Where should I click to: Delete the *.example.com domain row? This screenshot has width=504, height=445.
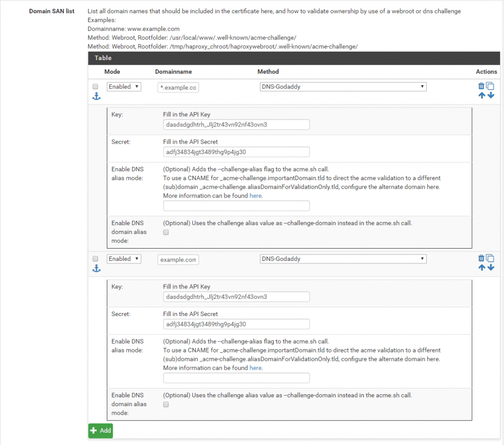click(x=481, y=86)
